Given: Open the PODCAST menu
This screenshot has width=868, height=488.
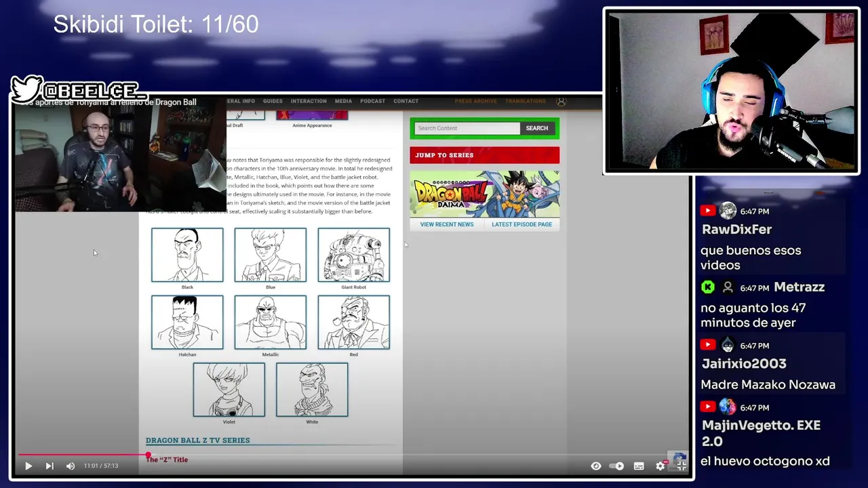Looking at the screenshot, I should point(372,101).
